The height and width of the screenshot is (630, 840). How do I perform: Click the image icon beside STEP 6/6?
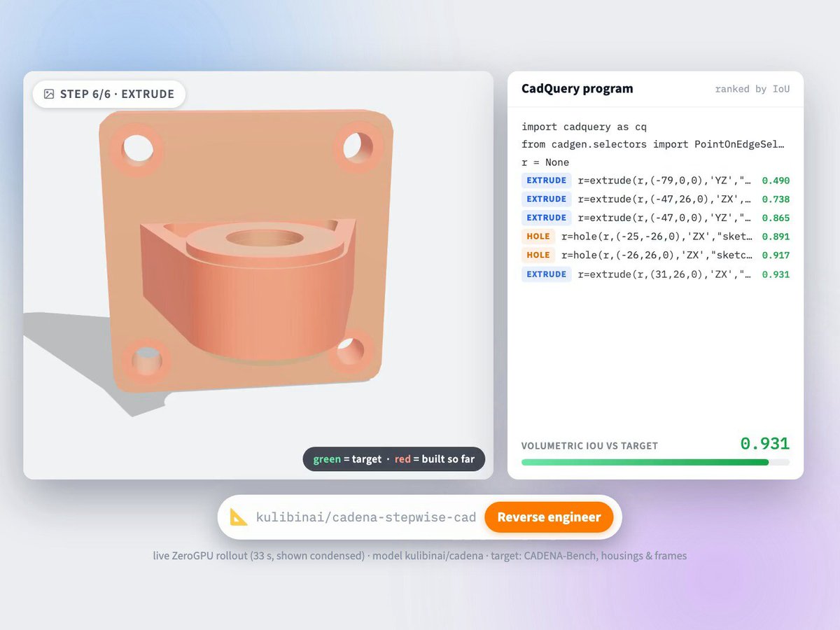click(x=49, y=94)
